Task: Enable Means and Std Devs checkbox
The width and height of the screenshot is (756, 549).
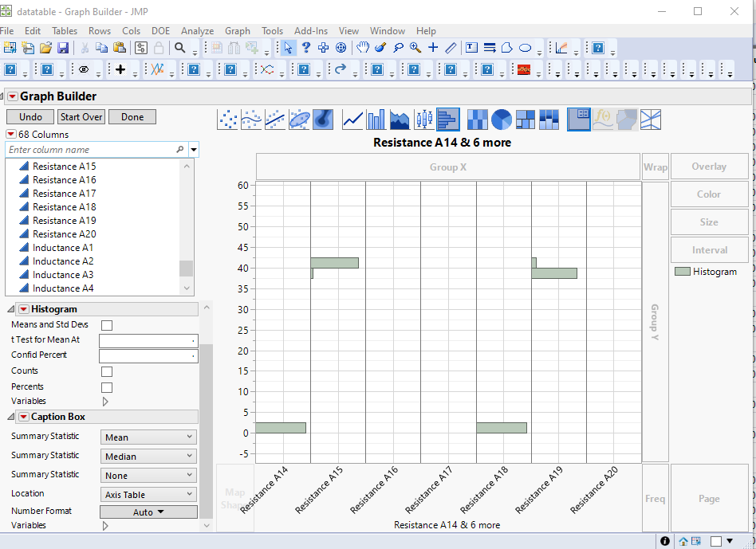Action: click(107, 325)
